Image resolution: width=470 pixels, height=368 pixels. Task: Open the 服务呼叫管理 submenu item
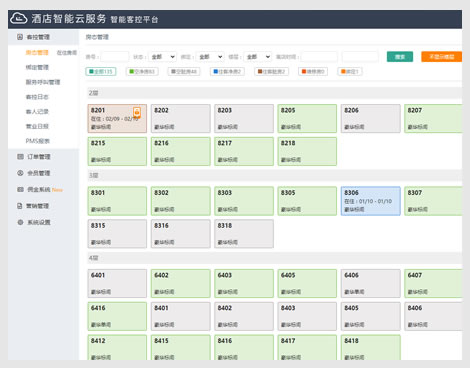pos(43,82)
